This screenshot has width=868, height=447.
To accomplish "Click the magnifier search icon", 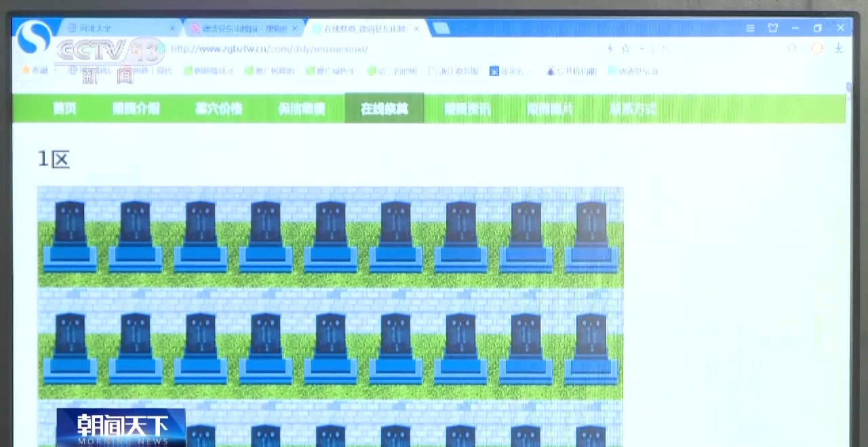I will [x=792, y=48].
